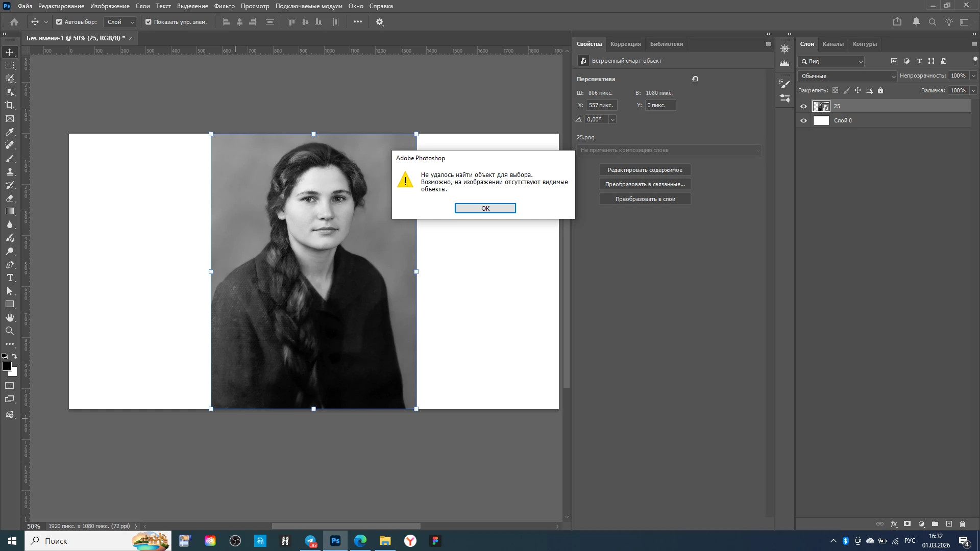980x551 pixels.
Task: Open the Фильтр menu
Action: pyautogui.click(x=224, y=6)
